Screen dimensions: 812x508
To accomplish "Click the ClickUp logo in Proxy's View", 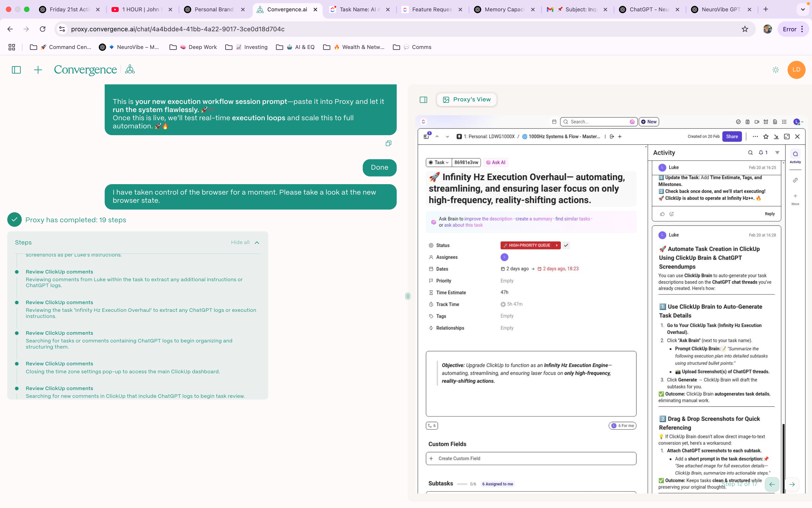I will tap(423, 122).
